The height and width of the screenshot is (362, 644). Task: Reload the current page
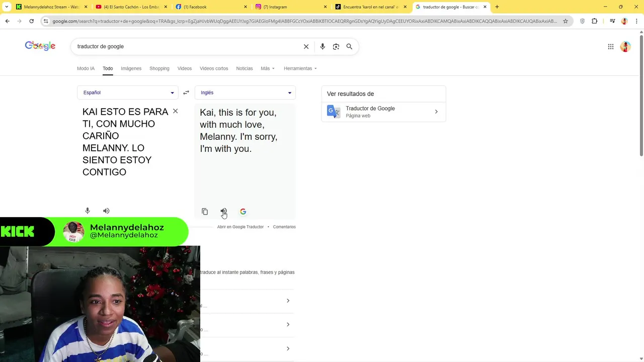31,21
